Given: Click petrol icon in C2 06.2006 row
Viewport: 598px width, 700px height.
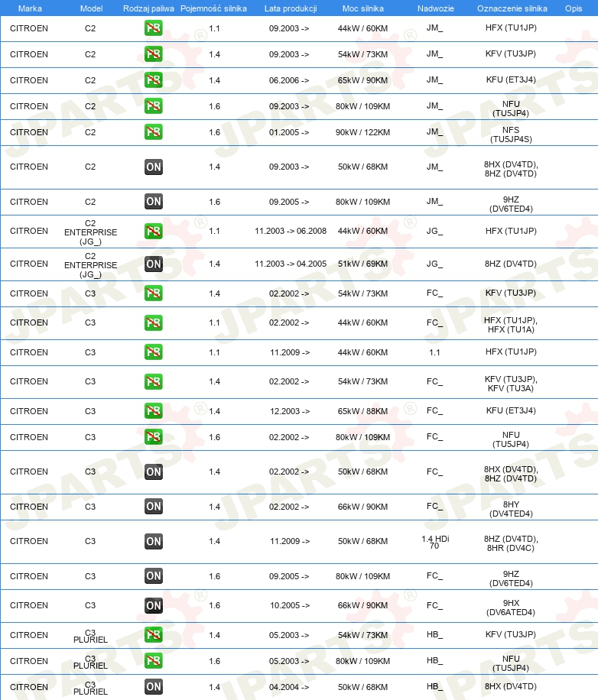Looking at the screenshot, I should (x=153, y=80).
